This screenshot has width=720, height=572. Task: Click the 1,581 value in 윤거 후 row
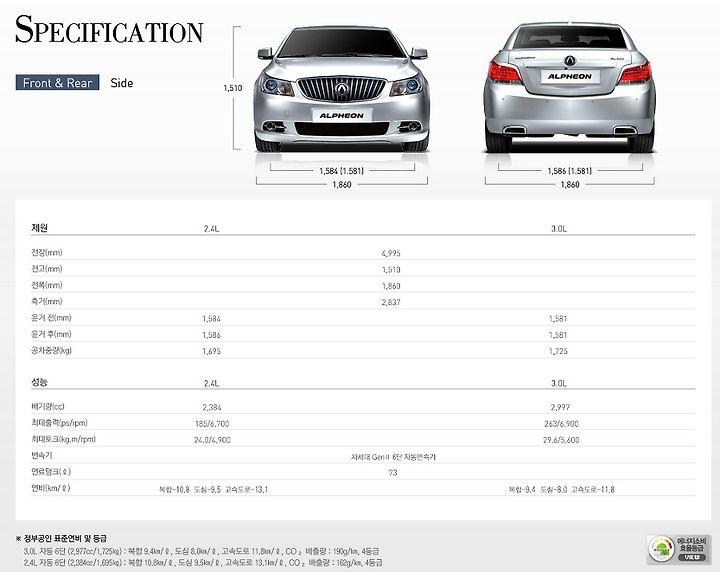pyautogui.click(x=558, y=335)
